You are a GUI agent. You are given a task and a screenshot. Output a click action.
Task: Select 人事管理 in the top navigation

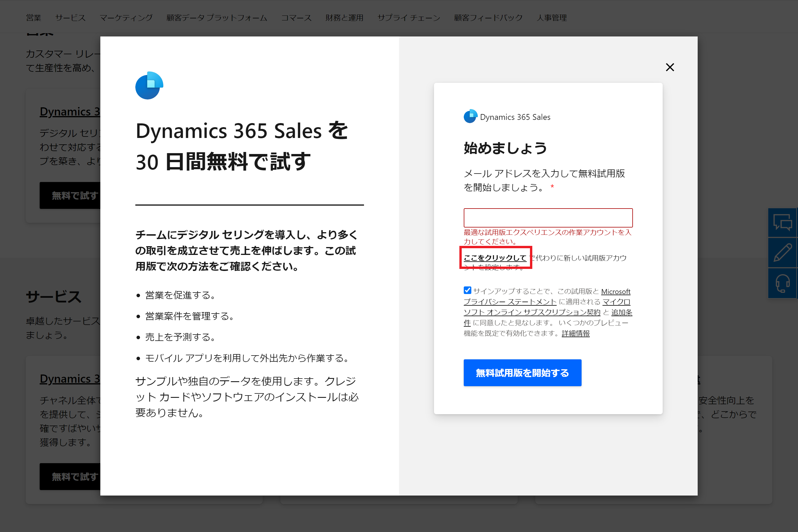click(552, 17)
